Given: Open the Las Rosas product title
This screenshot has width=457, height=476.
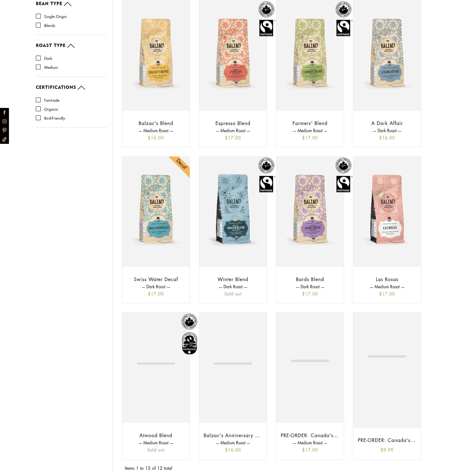Looking at the screenshot, I should tap(387, 279).
